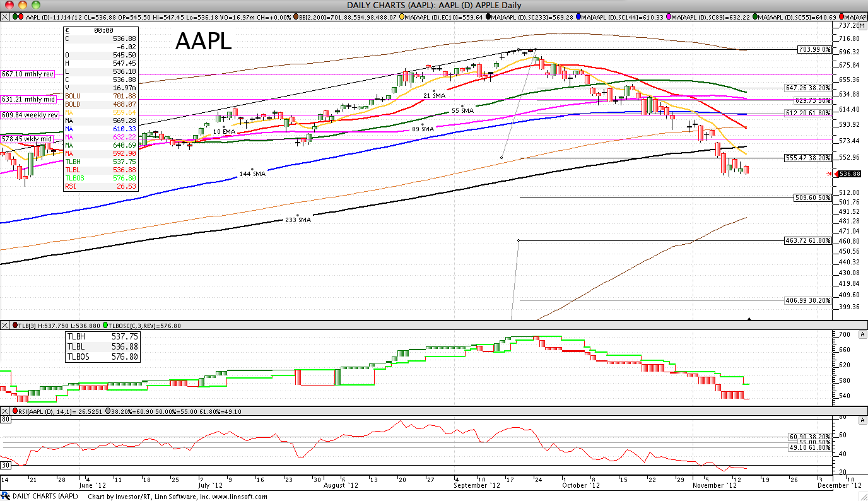The width and height of the screenshot is (868, 501).
Task: Select the 463.72 61.80% Fibonacci label
Action: coord(807,240)
